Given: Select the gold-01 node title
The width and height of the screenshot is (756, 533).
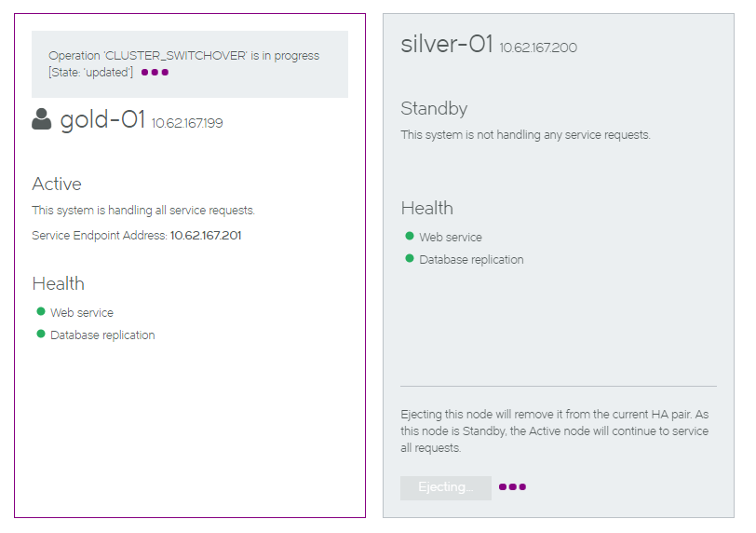Looking at the screenshot, I should (102, 119).
